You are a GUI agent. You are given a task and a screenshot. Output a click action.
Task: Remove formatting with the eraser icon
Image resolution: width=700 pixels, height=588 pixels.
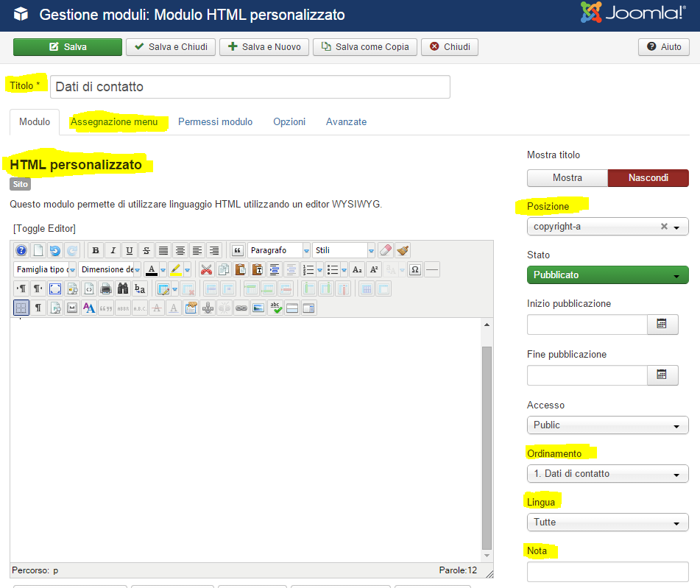[x=385, y=249]
